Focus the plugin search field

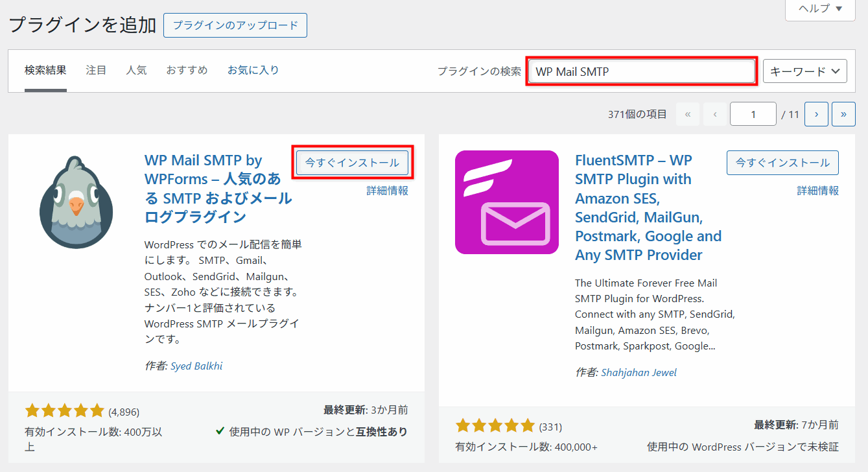(x=642, y=71)
